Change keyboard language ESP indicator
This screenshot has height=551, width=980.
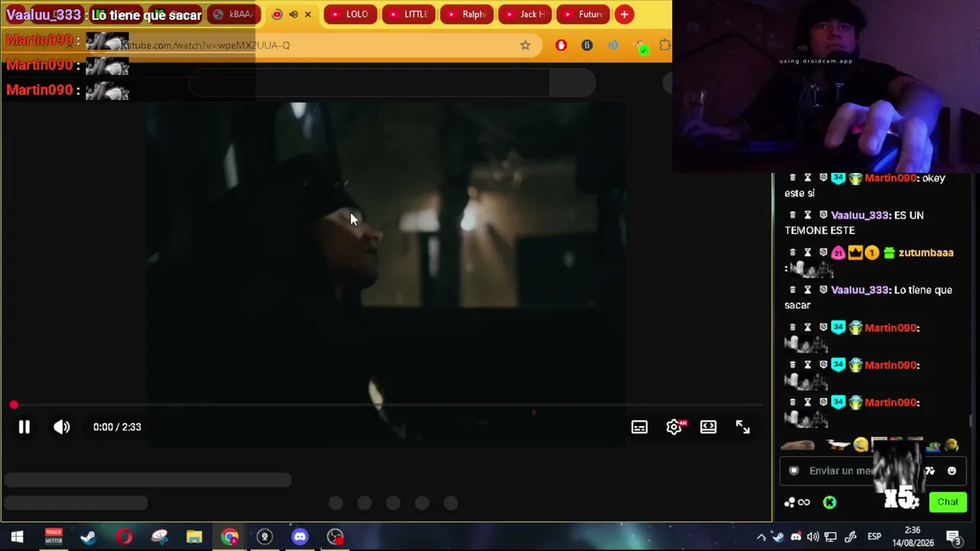pyautogui.click(x=874, y=536)
